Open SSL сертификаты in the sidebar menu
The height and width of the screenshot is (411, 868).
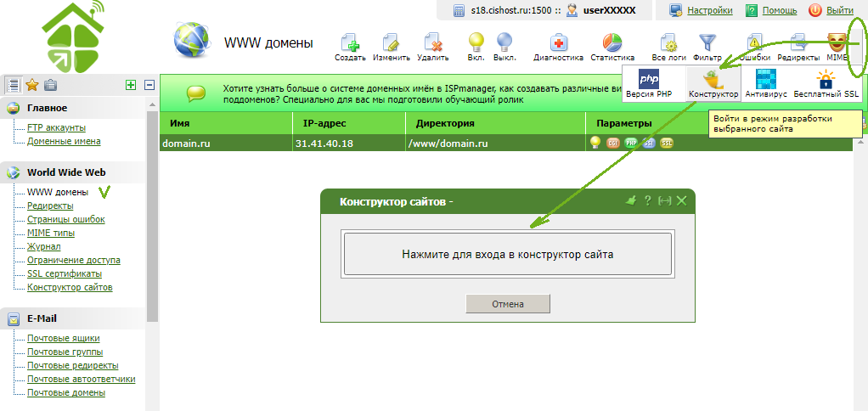pos(65,273)
